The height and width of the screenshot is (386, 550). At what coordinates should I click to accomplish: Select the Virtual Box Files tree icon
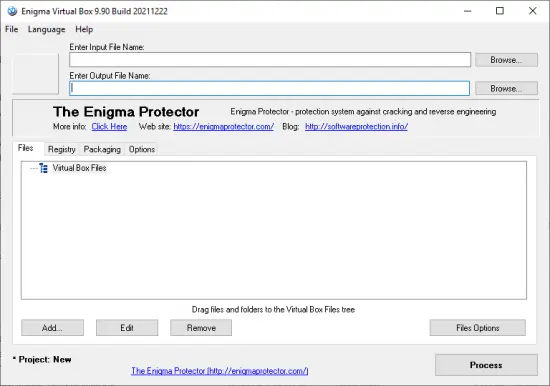point(43,168)
